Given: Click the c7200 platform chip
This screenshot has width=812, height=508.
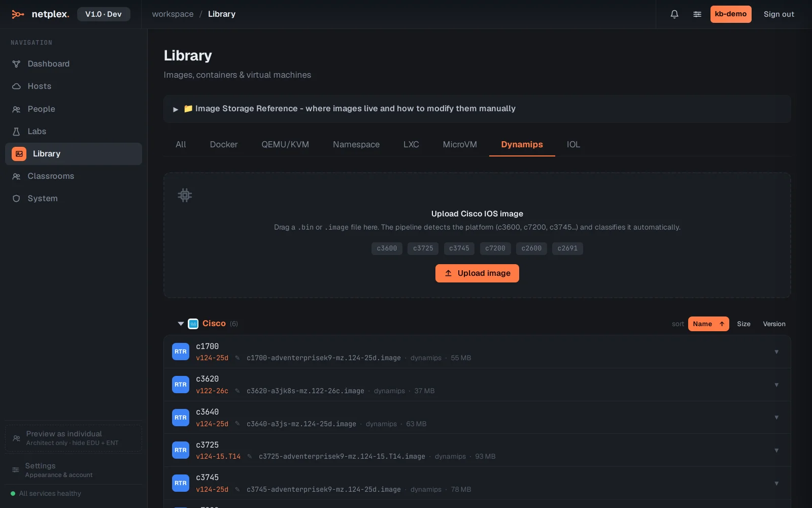Looking at the screenshot, I should [495, 248].
